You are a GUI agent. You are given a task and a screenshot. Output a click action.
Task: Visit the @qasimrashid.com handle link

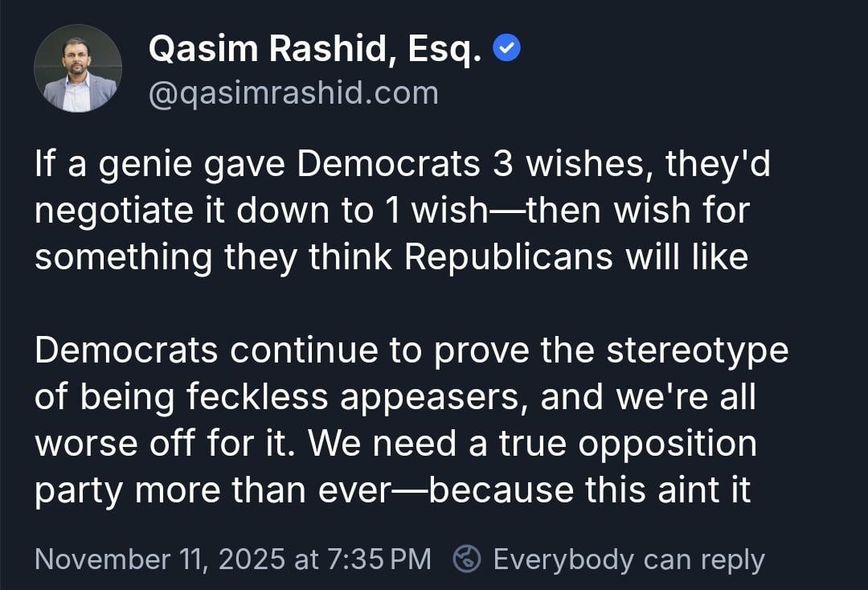click(293, 93)
